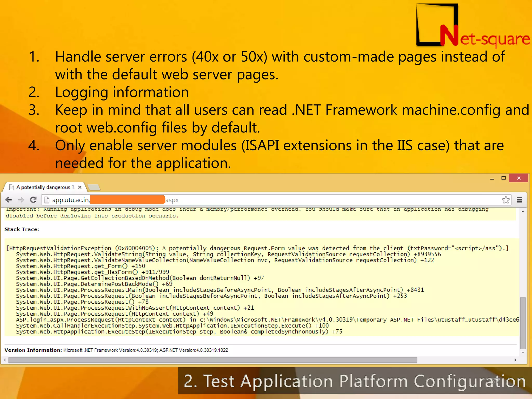Click the horizontal scrollbar left arrow
The width and height of the screenshot is (532, 399).
[5, 360]
